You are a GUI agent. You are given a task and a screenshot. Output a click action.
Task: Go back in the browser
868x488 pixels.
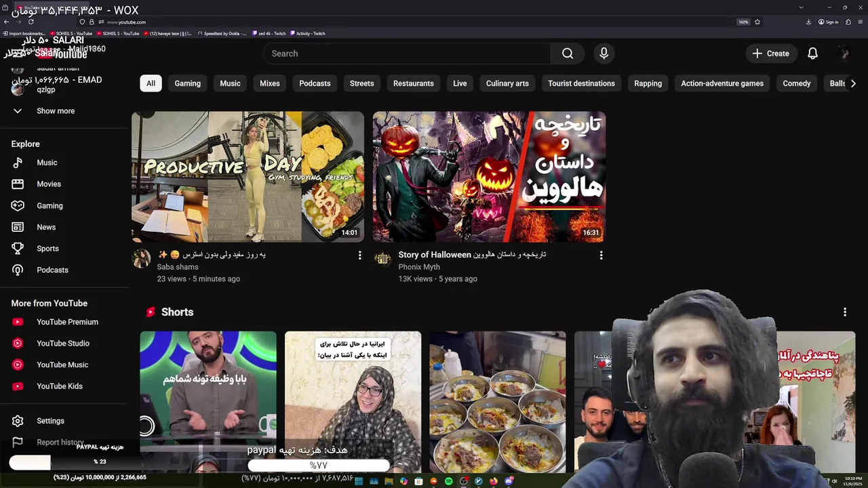point(7,22)
